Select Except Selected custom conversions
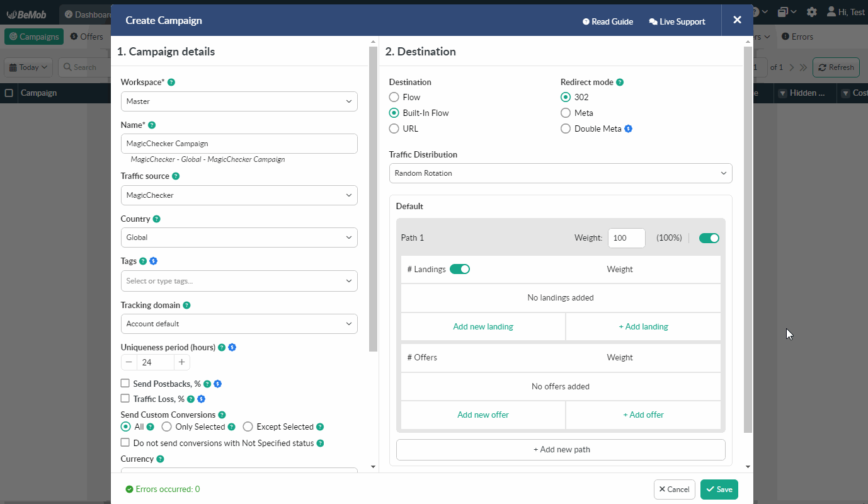The height and width of the screenshot is (504, 868). 248,427
